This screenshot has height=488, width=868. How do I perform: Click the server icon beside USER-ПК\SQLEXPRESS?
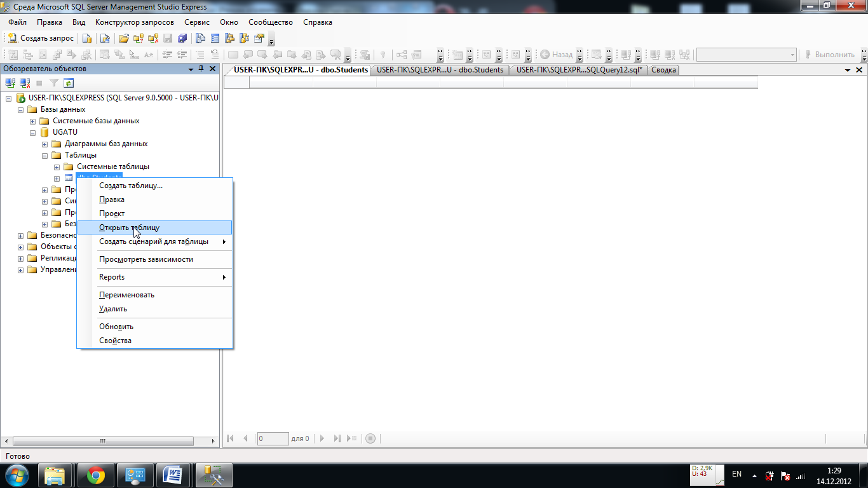click(20, 98)
